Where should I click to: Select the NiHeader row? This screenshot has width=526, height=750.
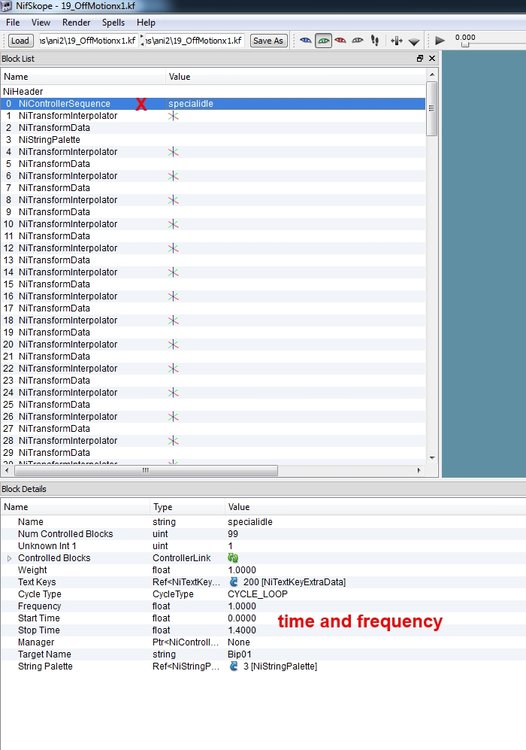[213, 91]
